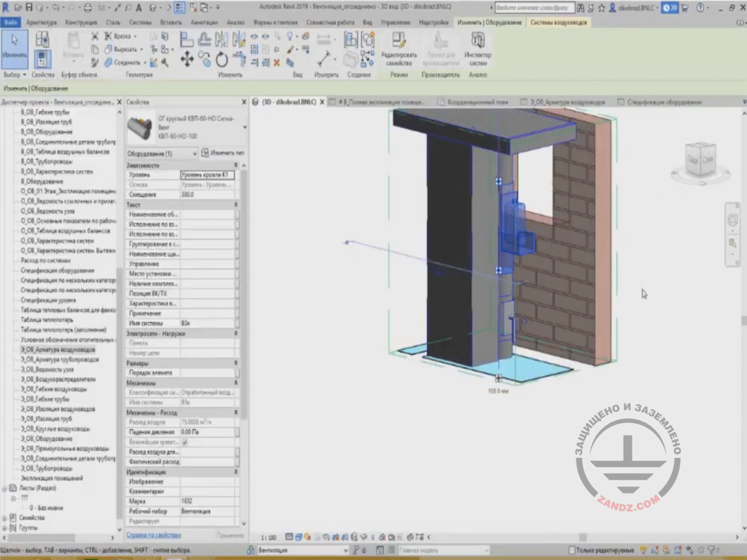Expand the Семейства tree node
This screenshot has width=747, height=560.
(6, 518)
